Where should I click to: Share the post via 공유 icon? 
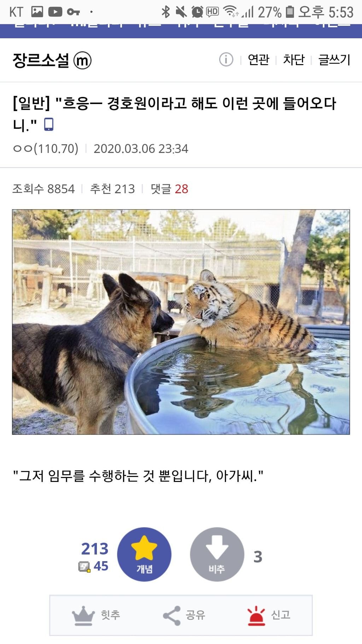click(171, 616)
